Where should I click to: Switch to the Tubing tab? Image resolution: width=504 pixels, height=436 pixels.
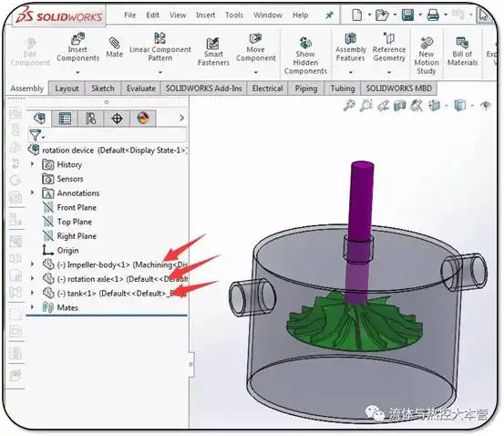[x=343, y=88]
